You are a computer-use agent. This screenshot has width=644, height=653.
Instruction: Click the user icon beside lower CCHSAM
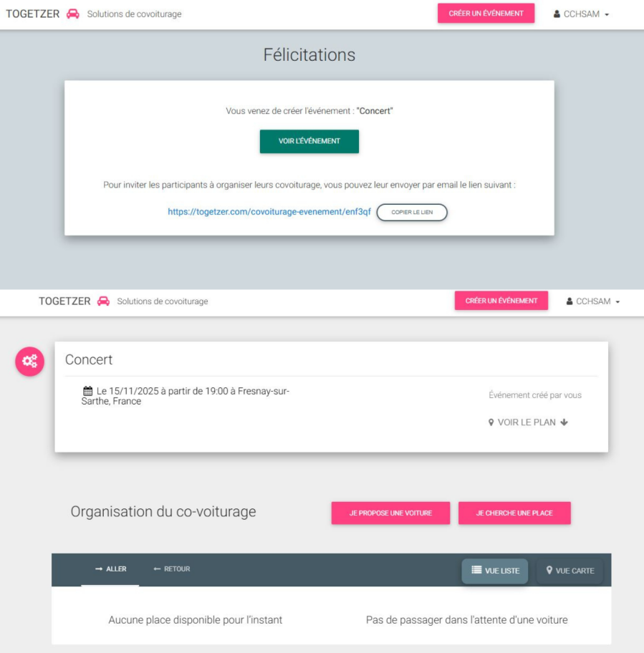569,301
